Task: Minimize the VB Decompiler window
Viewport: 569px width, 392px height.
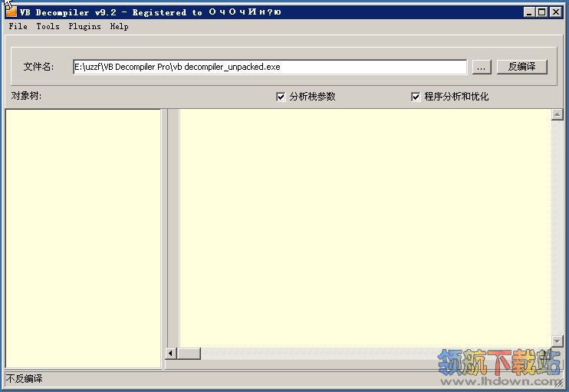Action: [x=529, y=12]
